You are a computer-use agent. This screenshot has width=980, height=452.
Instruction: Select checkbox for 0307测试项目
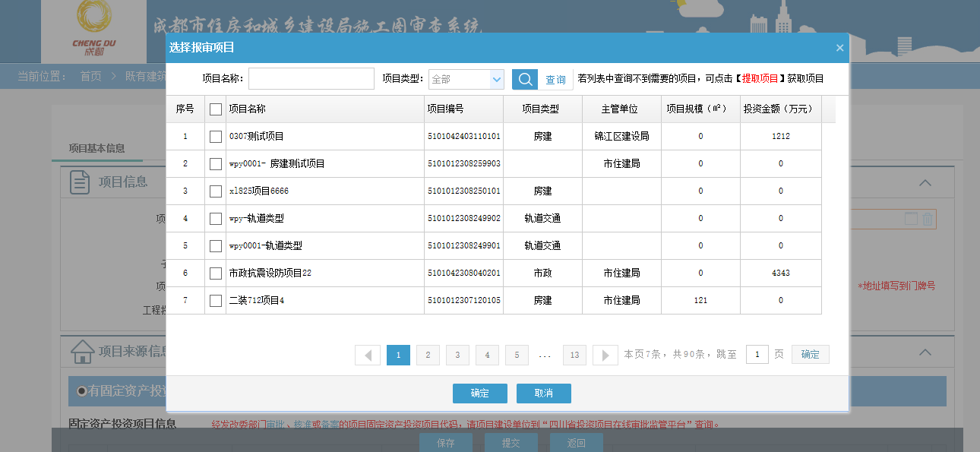pos(216,137)
